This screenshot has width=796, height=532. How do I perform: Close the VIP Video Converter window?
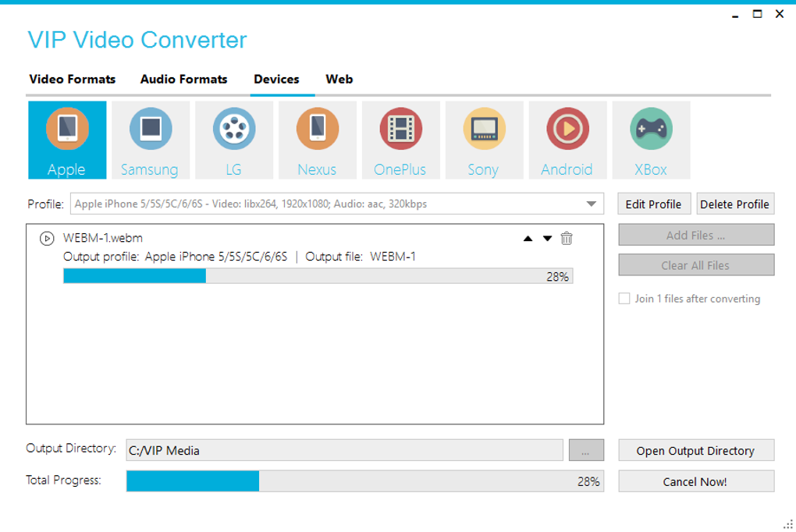click(x=780, y=14)
